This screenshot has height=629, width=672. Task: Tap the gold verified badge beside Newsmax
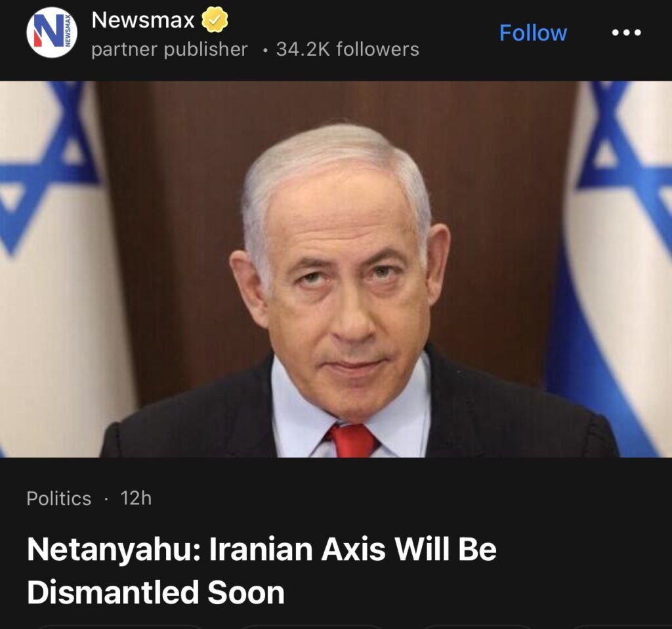click(215, 20)
